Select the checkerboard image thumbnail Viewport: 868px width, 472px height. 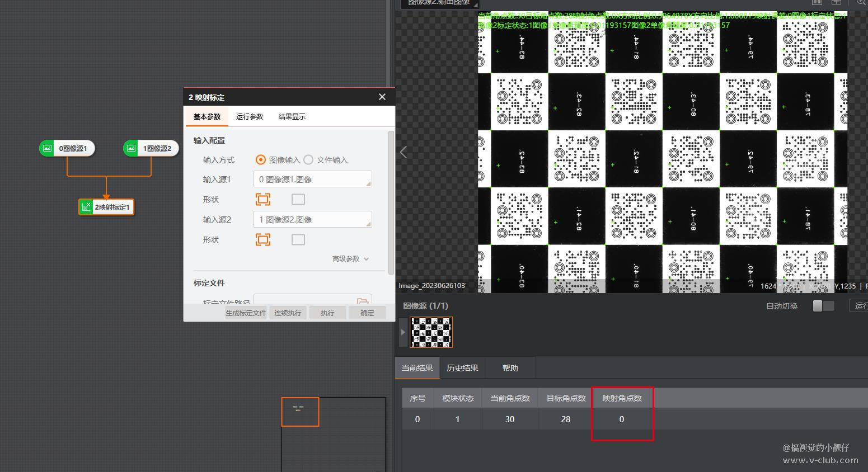[431, 332]
